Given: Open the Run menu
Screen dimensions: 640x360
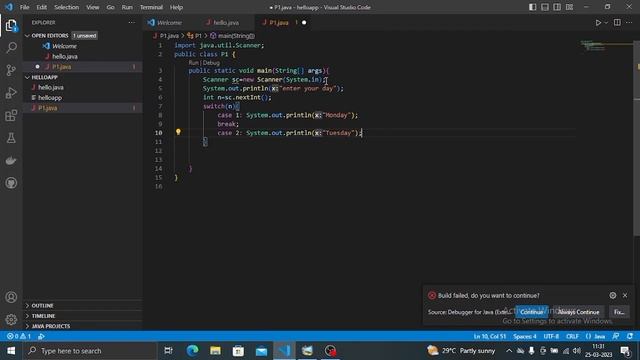Looking at the screenshot, I should (127, 7).
